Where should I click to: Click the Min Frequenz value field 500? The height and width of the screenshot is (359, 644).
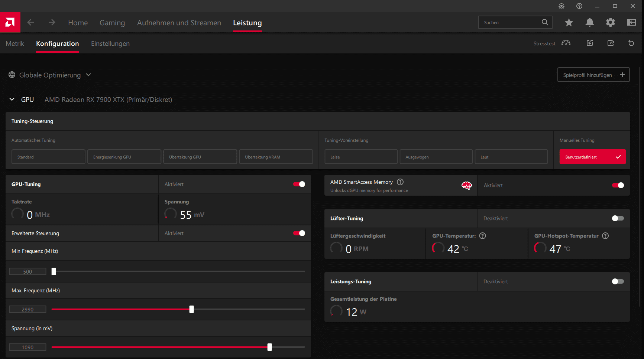27,271
